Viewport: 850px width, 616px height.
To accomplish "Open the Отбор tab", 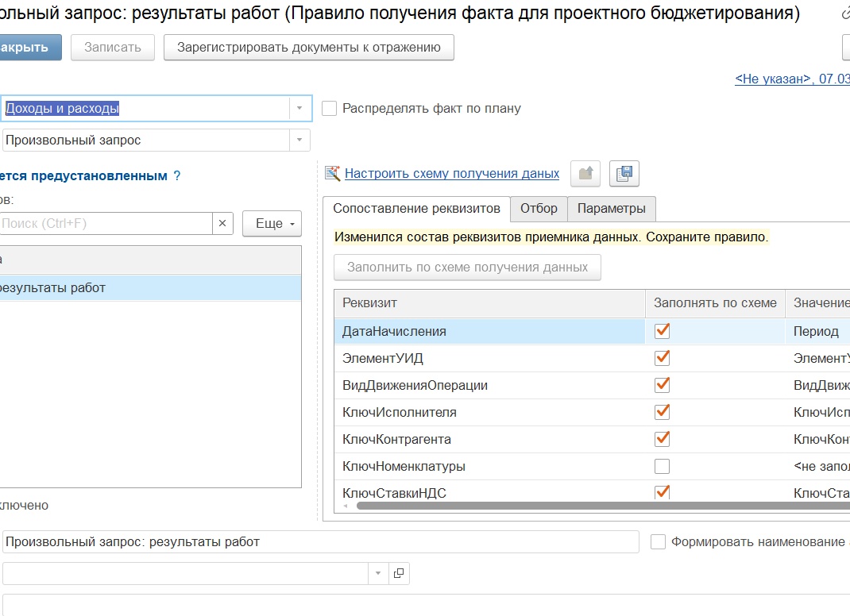I will 539,209.
